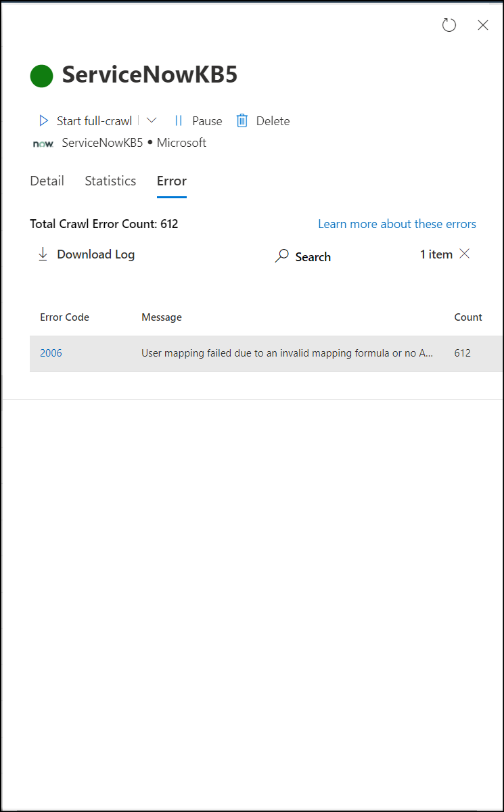Close the ServiceNowKB5 panel
Image resolution: width=504 pixels, height=812 pixels.
(x=483, y=25)
